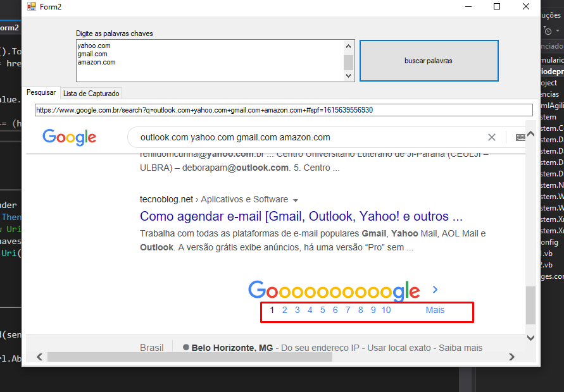The height and width of the screenshot is (392, 564).
Task: Go to results page 6
Action: (x=335, y=310)
